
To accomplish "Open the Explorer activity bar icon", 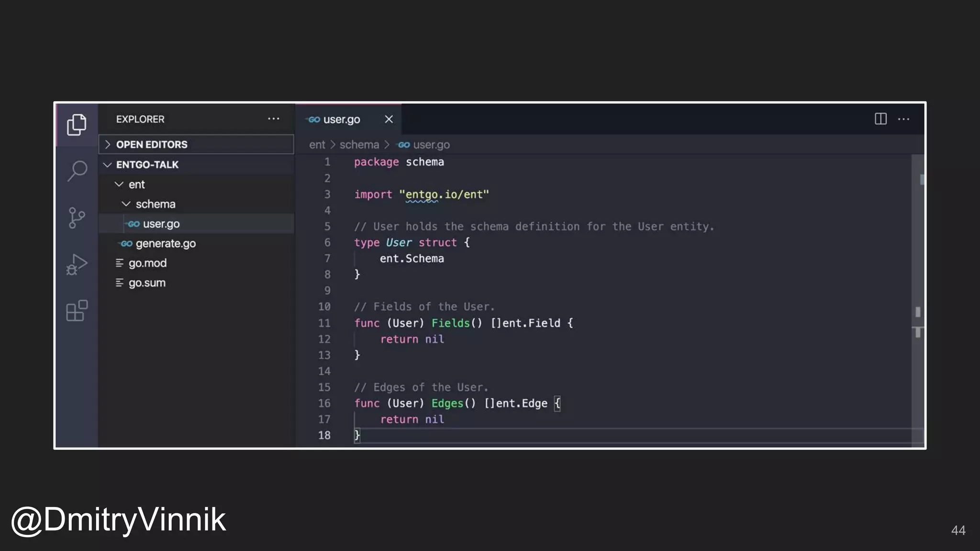I will pyautogui.click(x=77, y=125).
